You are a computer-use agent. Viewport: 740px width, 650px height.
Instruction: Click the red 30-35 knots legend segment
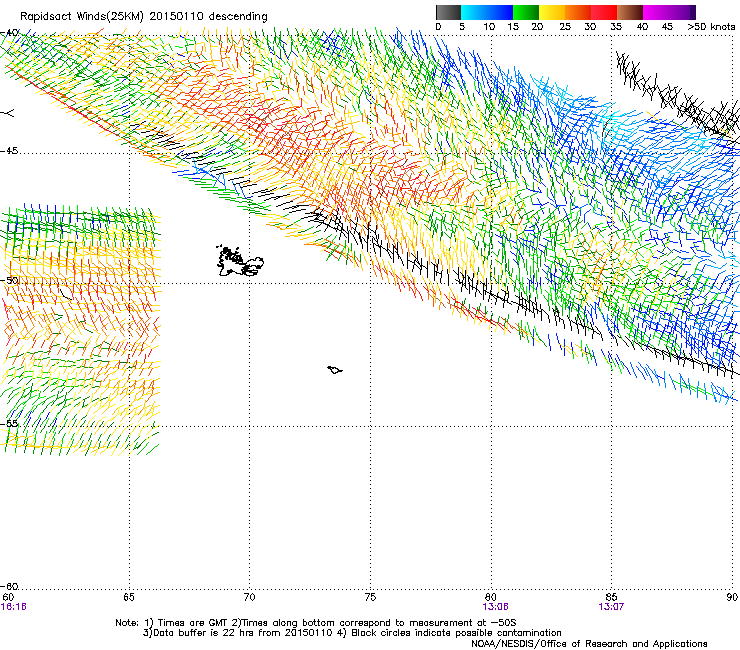(604, 12)
